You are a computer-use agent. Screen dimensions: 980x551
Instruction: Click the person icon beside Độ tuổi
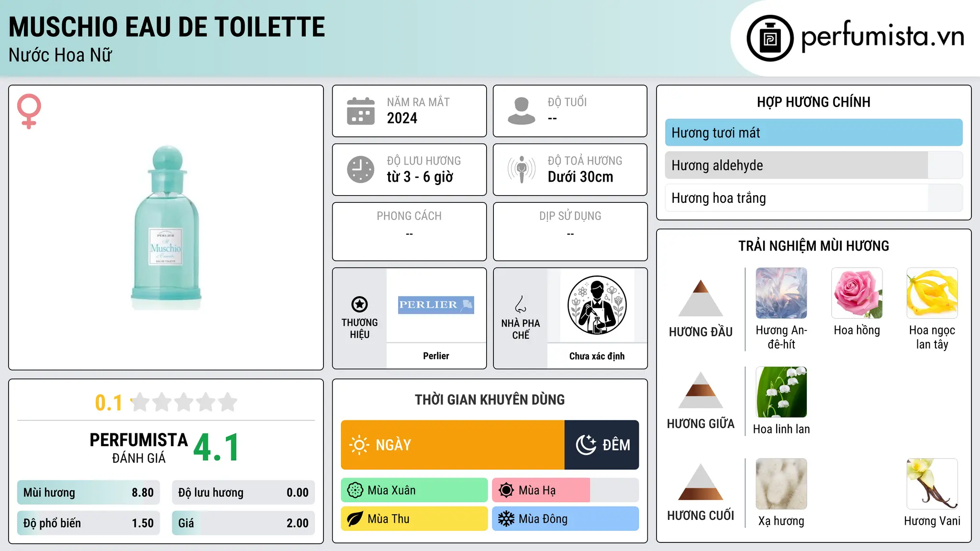pyautogui.click(x=521, y=111)
